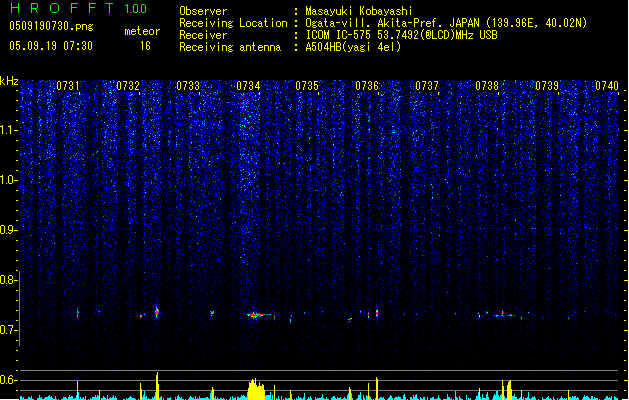The width and height of the screenshot is (629, 400).
Task: Click the Observer label
Action: coord(203,11)
